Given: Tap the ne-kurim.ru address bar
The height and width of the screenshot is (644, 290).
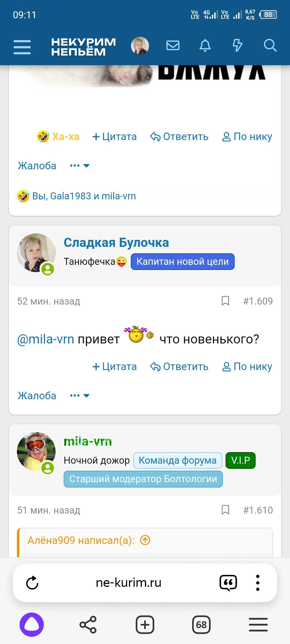Looking at the screenshot, I should point(129,583).
